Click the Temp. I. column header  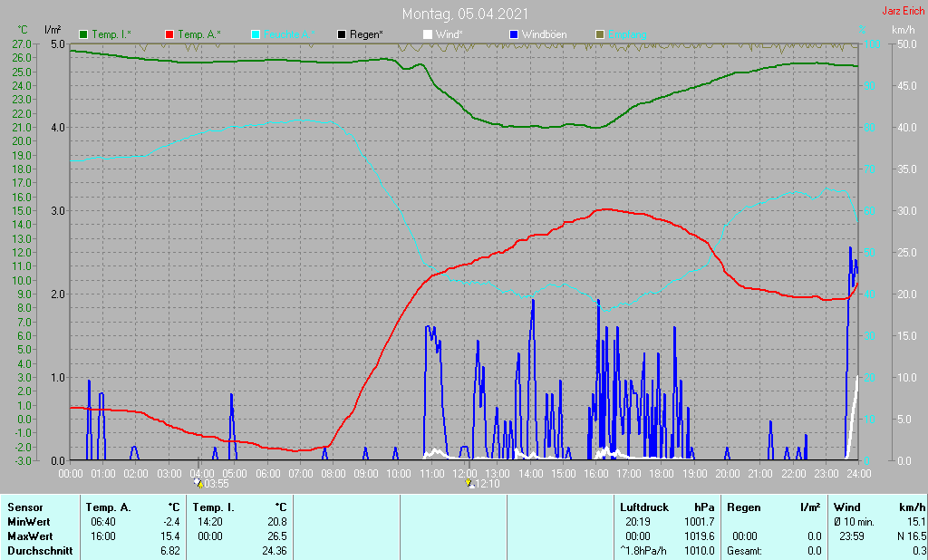tap(214, 507)
